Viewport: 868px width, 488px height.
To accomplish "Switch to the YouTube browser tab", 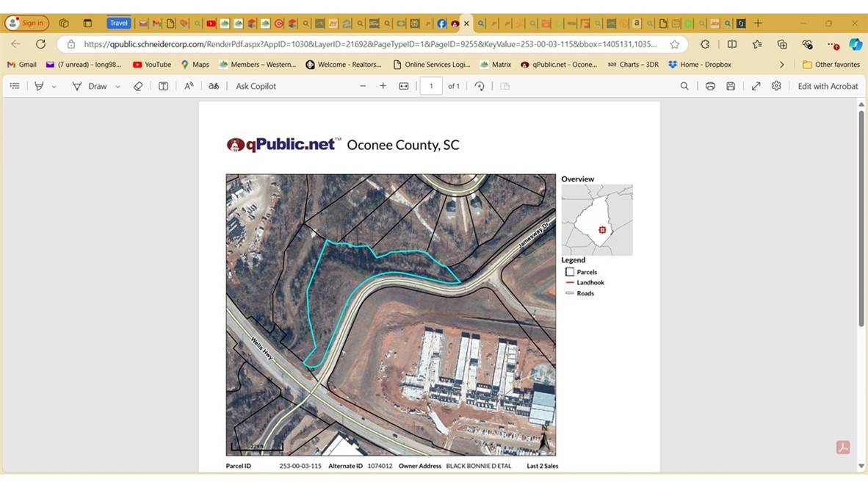I will 211,24.
